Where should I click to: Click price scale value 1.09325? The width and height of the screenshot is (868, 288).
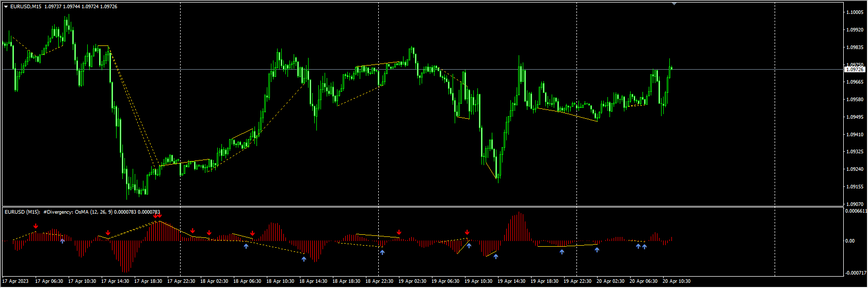point(855,152)
